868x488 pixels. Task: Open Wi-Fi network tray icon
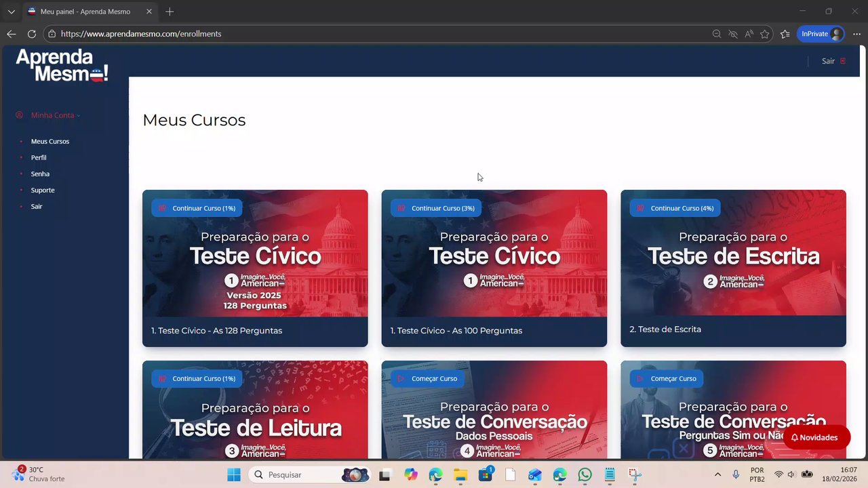pyautogui.click(x=778, y=474)
